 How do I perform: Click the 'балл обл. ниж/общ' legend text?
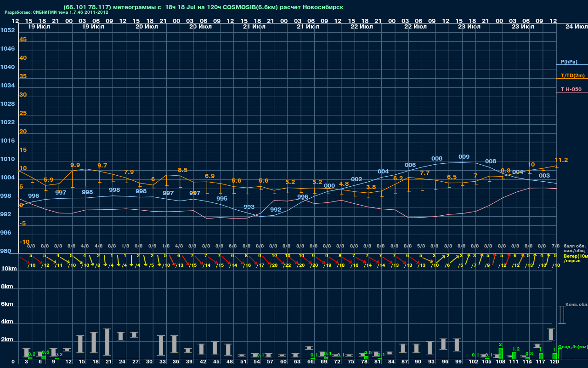pos(575,249)
